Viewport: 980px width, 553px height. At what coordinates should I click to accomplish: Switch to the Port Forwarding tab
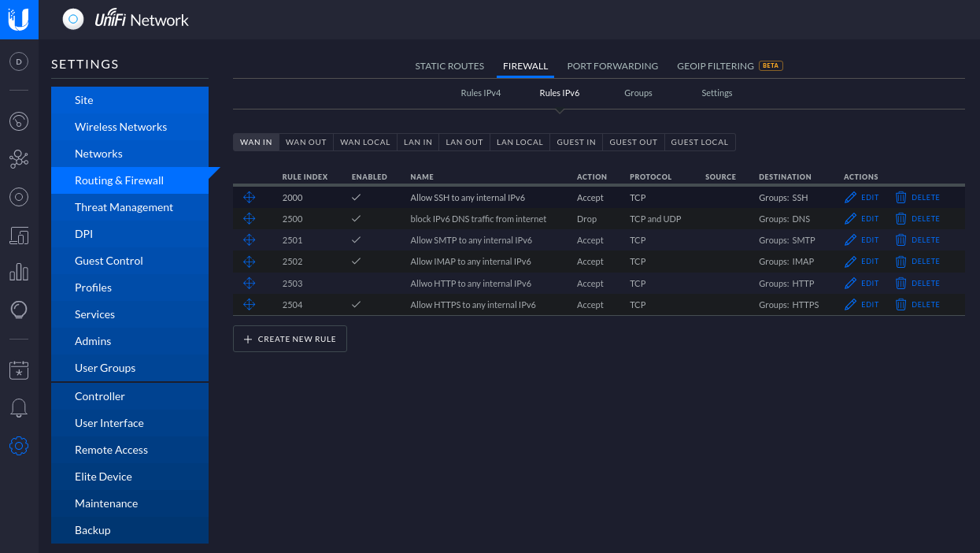[x=612, y=66]
